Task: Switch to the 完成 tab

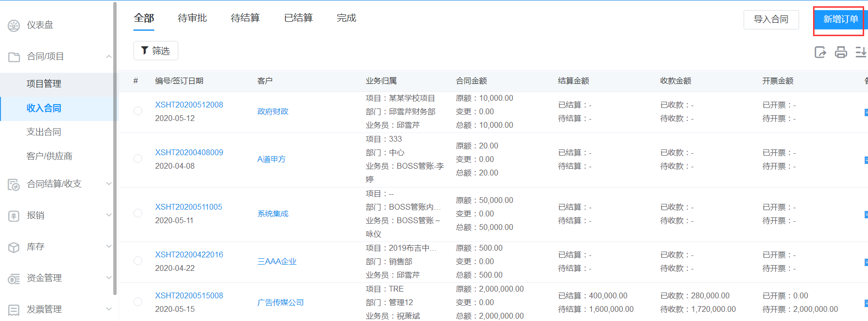Action: click(x=346, y=18)
